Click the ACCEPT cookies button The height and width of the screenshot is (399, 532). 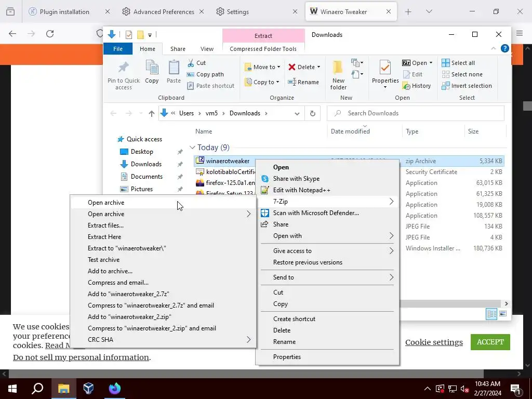point(490,342)
